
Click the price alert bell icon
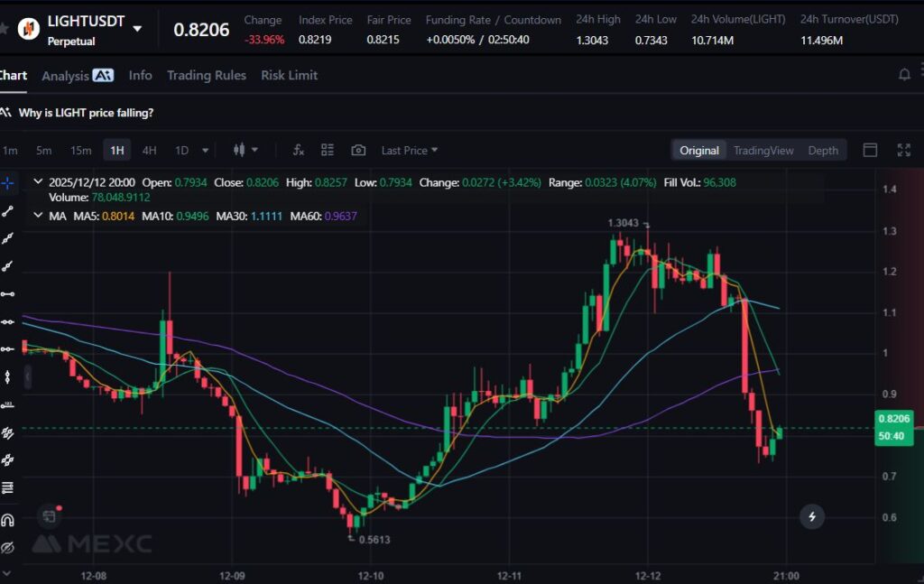click(x=904, y=75)
